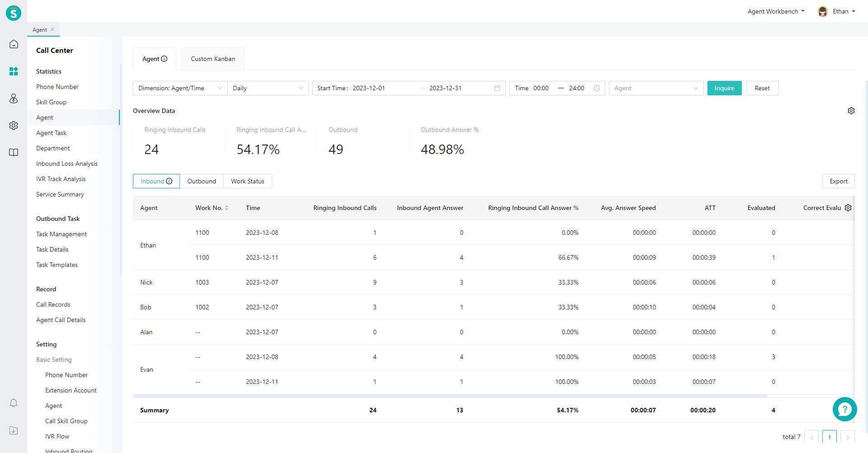Switch to Work Status tab

(248, 181)
